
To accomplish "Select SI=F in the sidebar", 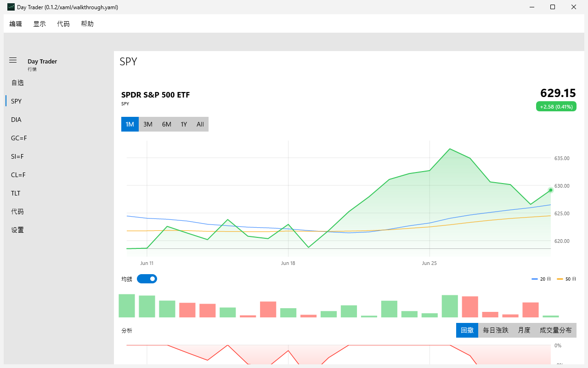I will (59, 156).
